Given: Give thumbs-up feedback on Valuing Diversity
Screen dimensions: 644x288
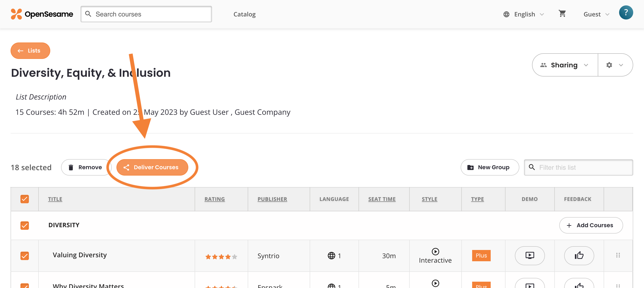Looking at the screenshot, I should click(579, 256).
